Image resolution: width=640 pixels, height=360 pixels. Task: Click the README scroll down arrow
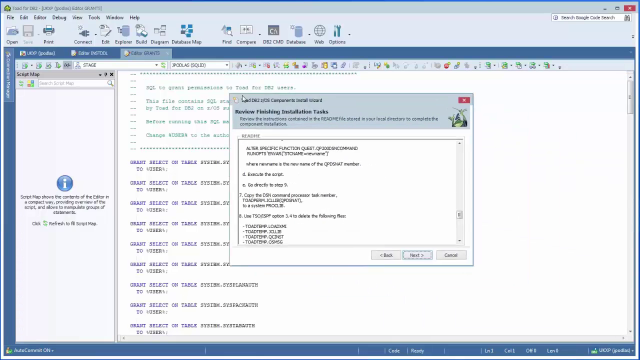459,241
